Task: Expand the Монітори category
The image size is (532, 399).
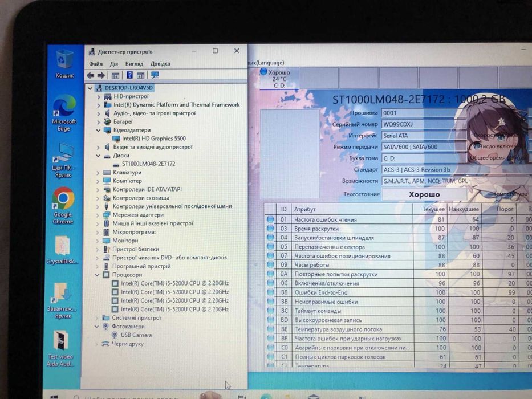Action: [98, 241]
